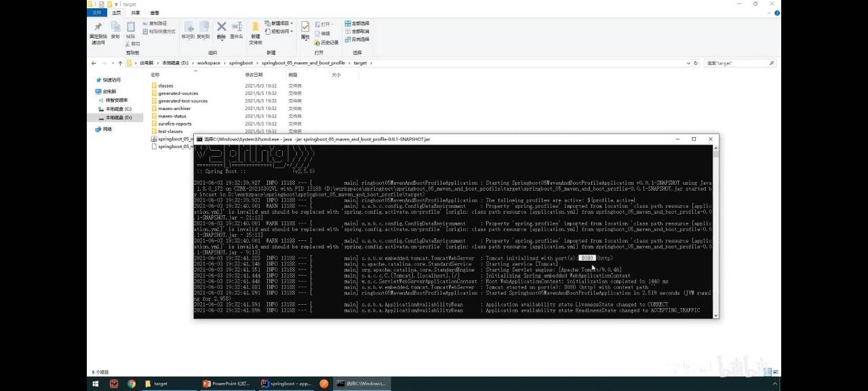The width and height of the screenshot is (868, 391).
Task: Open Google Chrome from the taskbar
Action: (132, 384)
